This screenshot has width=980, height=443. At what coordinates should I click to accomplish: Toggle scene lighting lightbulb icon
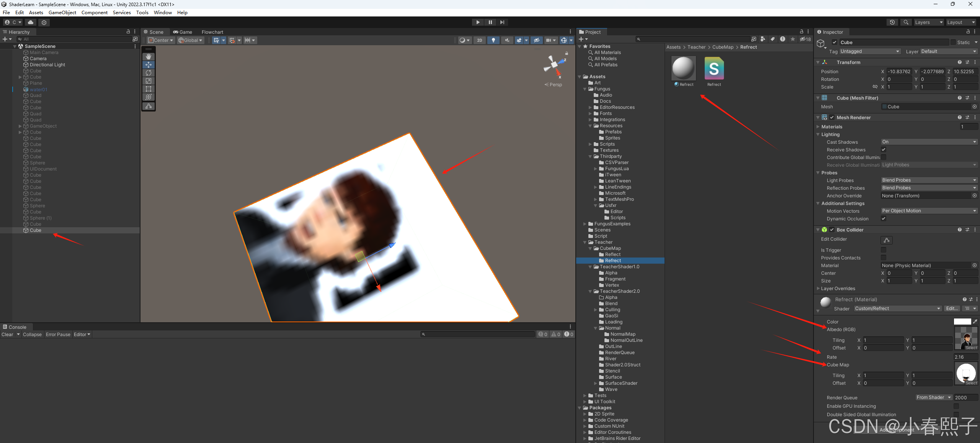pos(493,40)
